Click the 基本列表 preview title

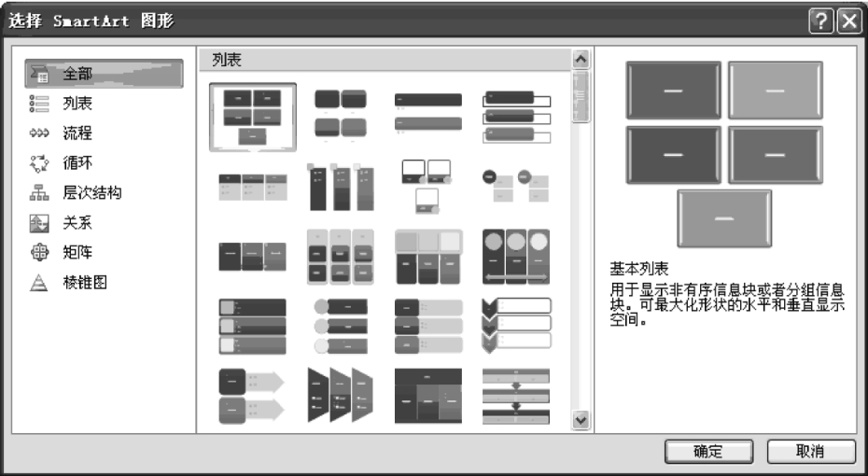[x=639, y=269]
